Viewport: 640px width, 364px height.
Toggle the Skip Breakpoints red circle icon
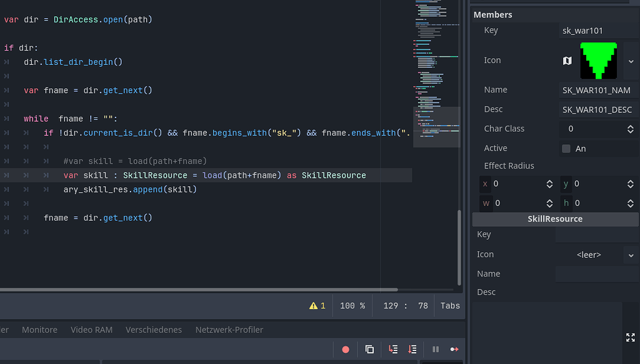tap(345, 349)
